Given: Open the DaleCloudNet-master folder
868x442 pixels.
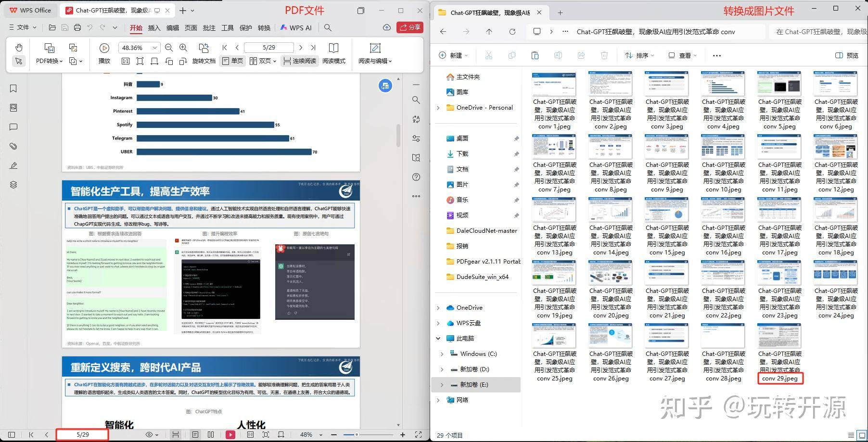Looking at the screenshot, I should coord(482,230).
